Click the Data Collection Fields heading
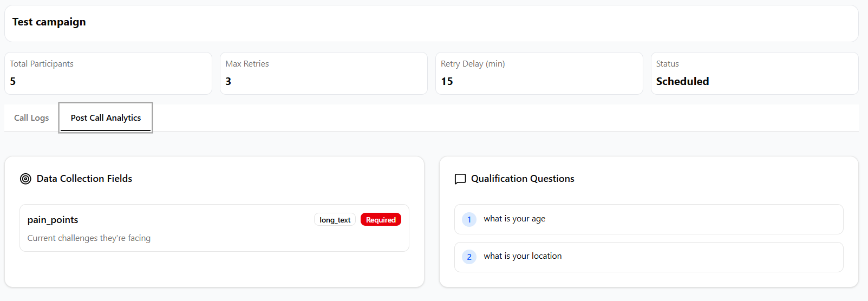The height and width of the screenshot is (301, 868). [84, 179]
